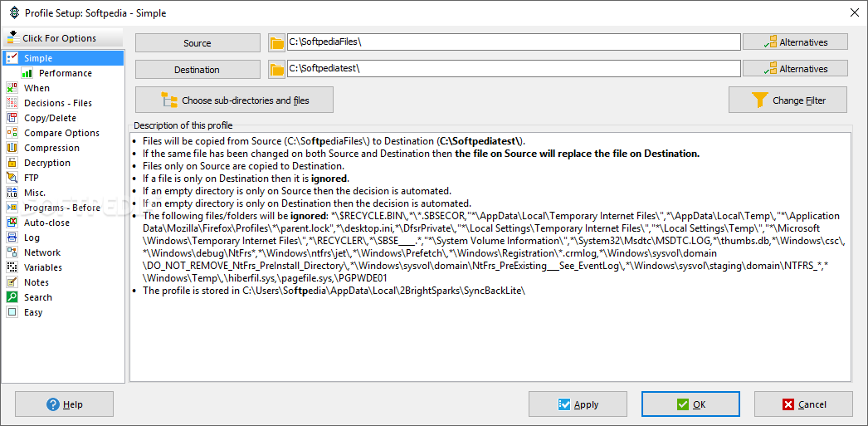Click the Programs - Before icon
The image size is (868, 426).
[12, 208]
